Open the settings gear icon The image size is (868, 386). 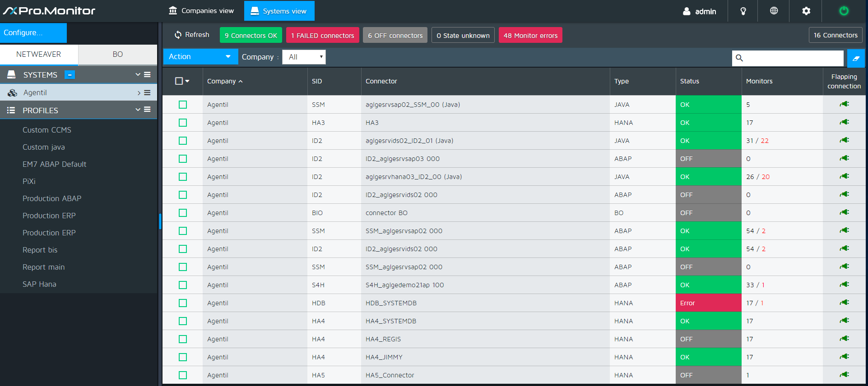(x=806, y=11)
